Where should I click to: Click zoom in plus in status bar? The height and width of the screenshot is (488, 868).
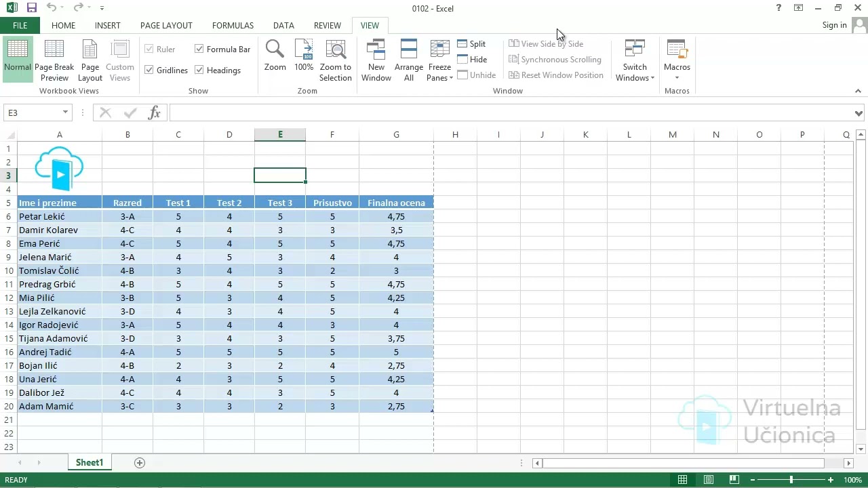[831, 480]
